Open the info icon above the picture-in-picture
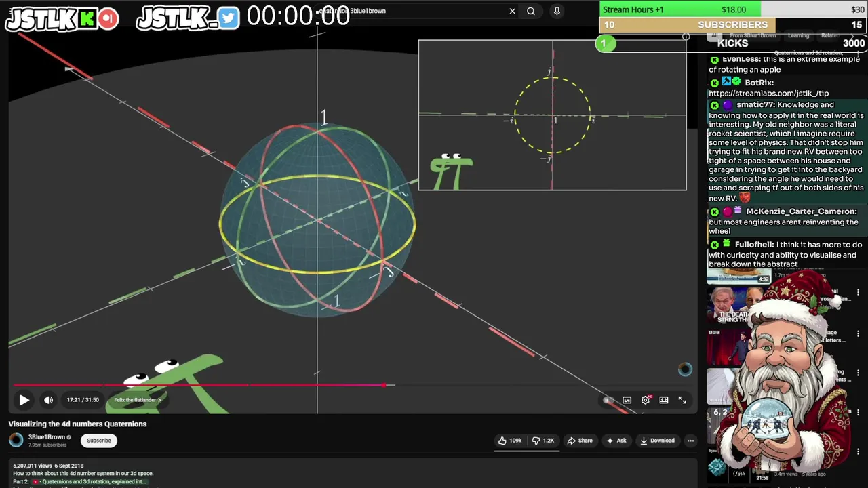The width and height of the screenshot is (868, 488). pos(686,37)
